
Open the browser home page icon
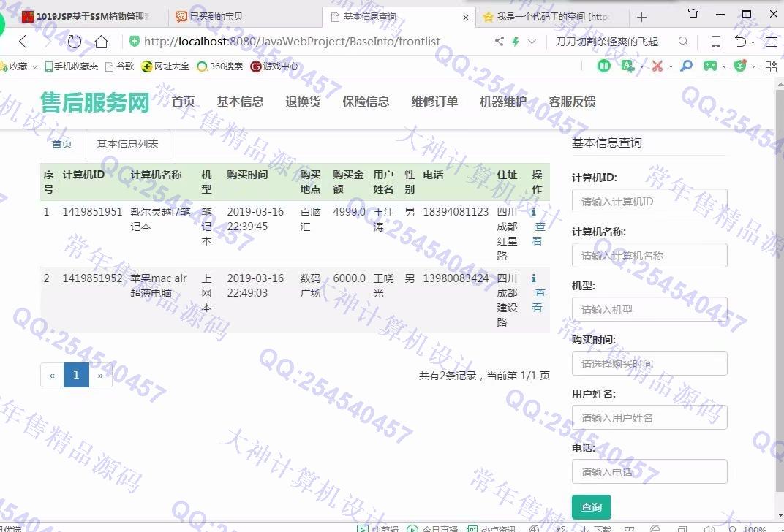pos(101,42)
